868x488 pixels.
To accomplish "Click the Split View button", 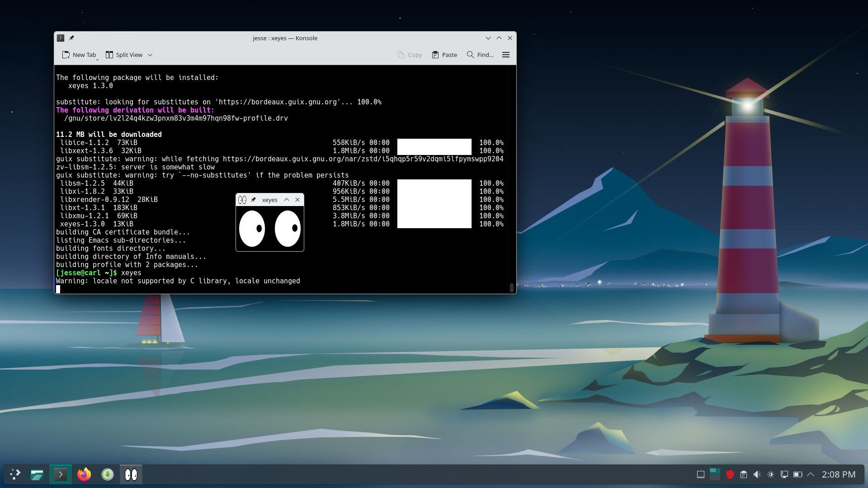I will [x=124, y=55].
